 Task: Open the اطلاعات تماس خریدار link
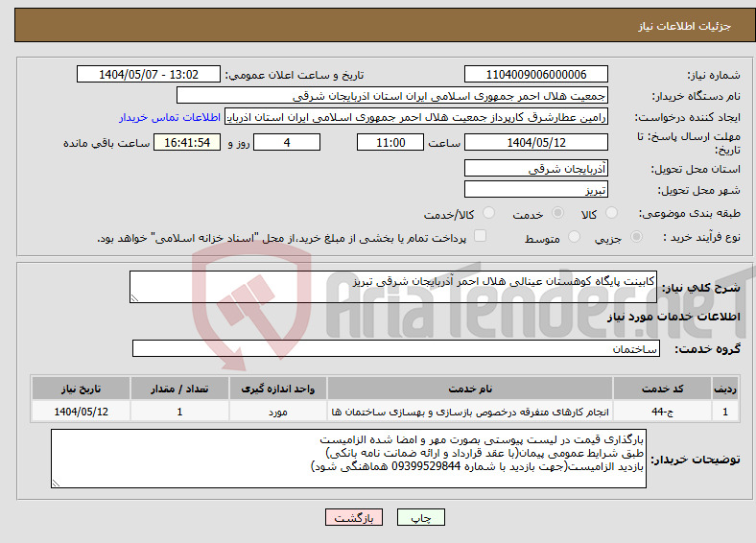[x=170, y=117]
